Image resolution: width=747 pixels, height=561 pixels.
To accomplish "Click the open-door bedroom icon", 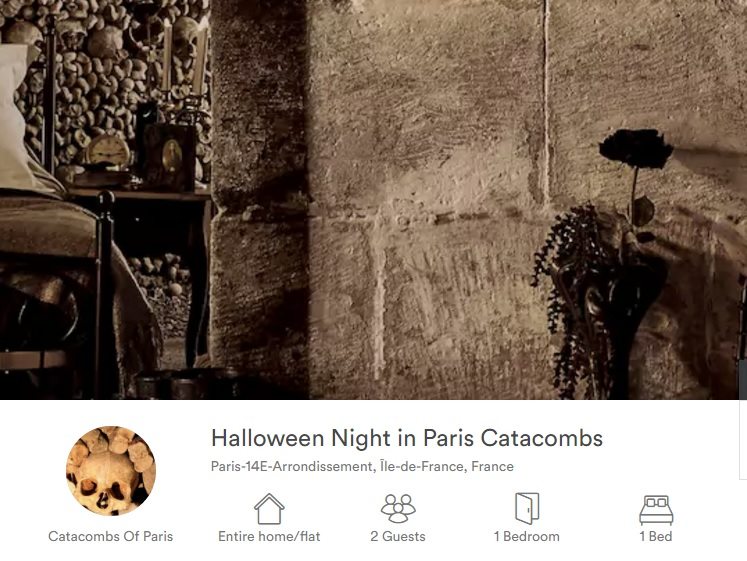I will point(527,509).
